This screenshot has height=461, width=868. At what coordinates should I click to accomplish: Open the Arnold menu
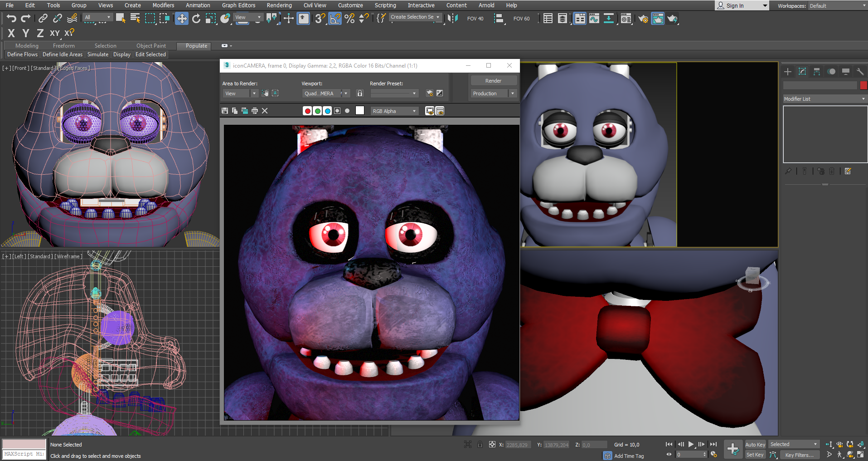point(486,5)
